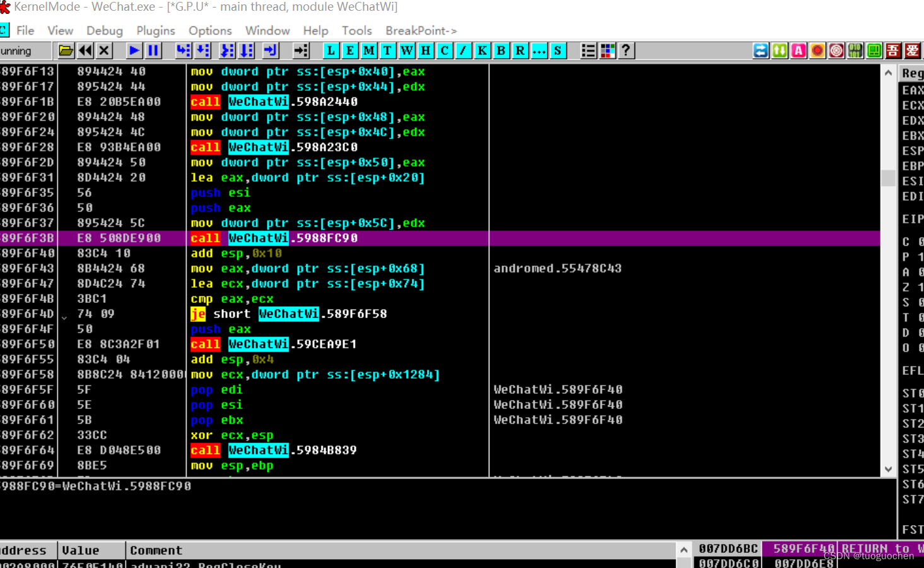Click the Trace over icon

click(x=247, y=50)
